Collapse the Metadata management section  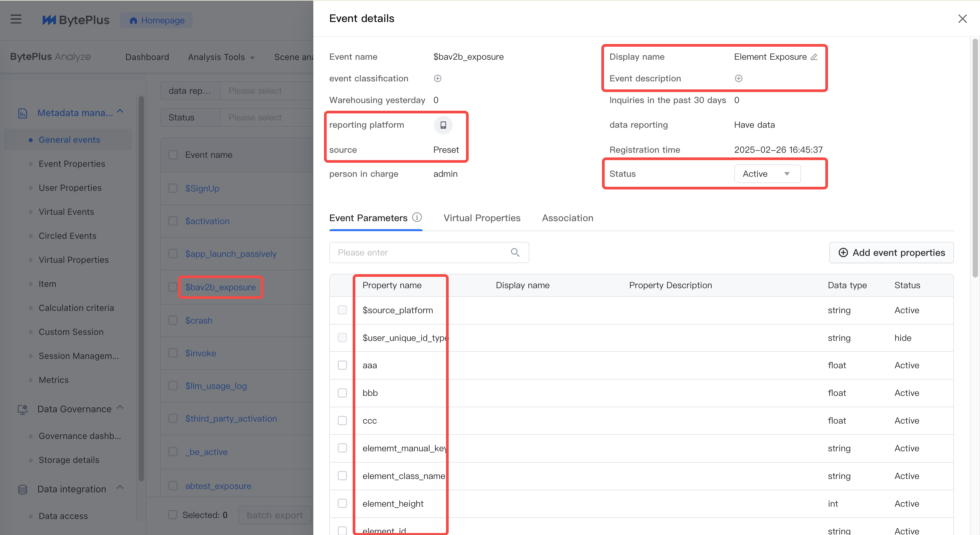pyautogui.click(x=120, y=111)
